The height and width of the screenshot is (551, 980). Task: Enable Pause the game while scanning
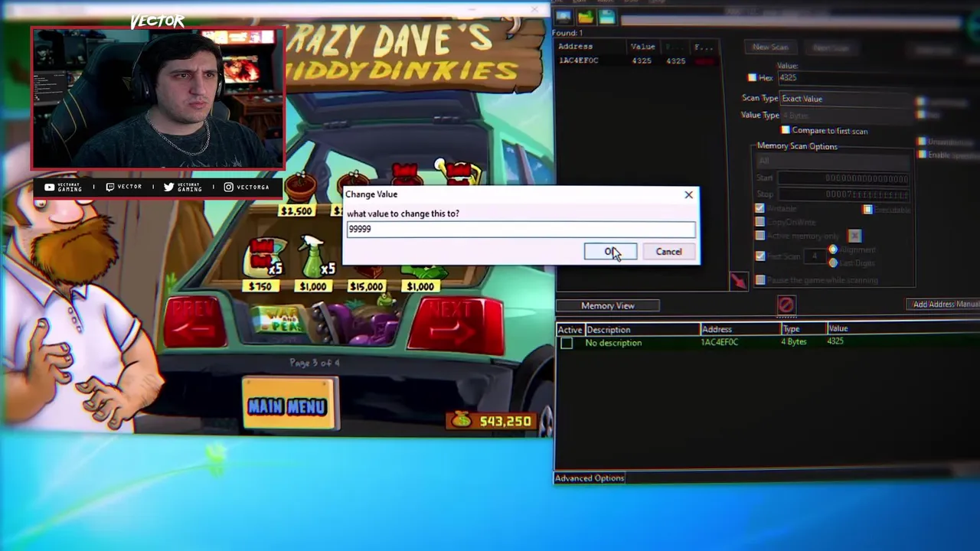tap(759, 280)
